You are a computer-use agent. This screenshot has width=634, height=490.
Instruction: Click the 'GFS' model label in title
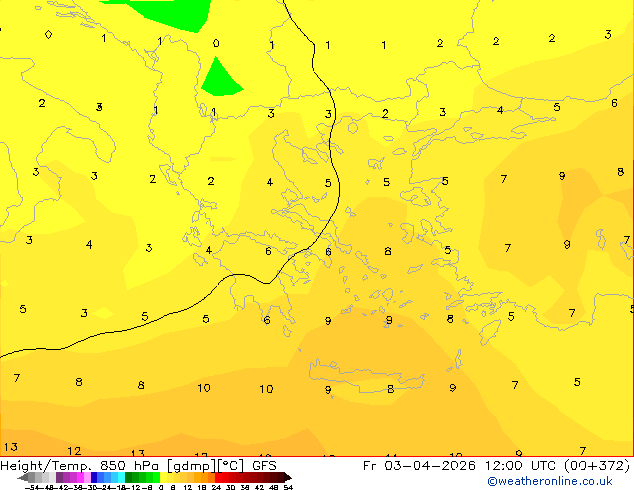click(264, 466)
